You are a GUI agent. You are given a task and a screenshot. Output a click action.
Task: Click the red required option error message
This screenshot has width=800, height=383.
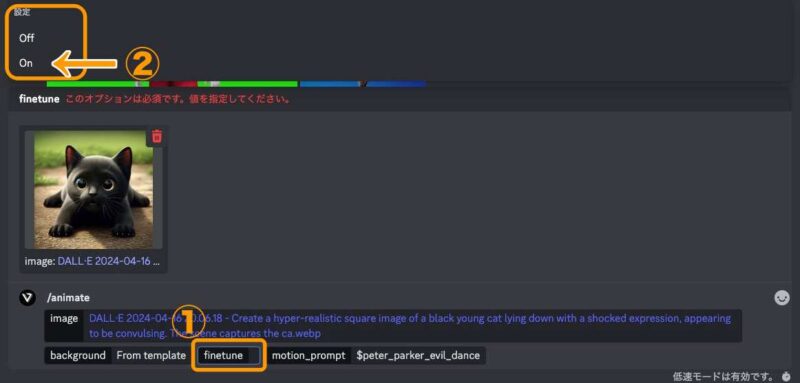coord(179,99)
